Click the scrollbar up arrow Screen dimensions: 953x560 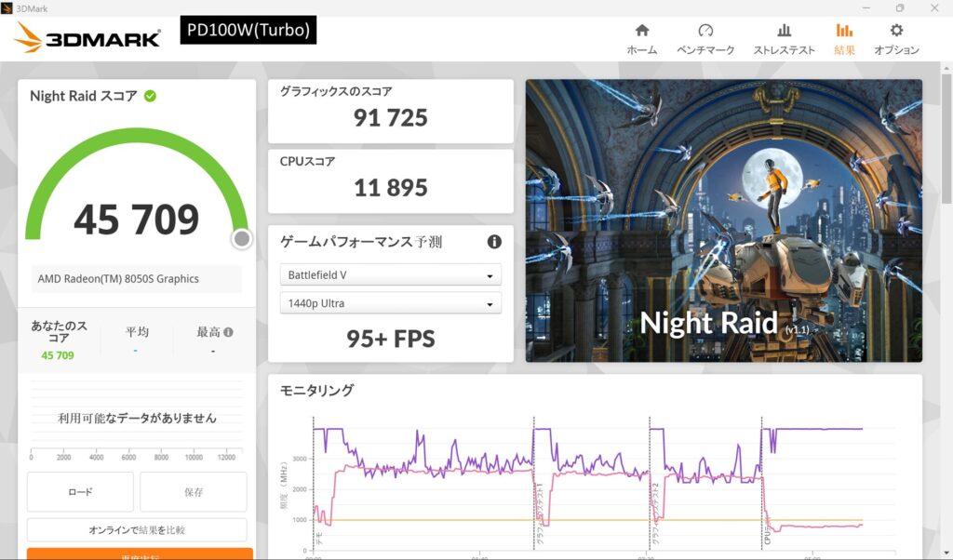pyautogui.click(x=946, y=67)
